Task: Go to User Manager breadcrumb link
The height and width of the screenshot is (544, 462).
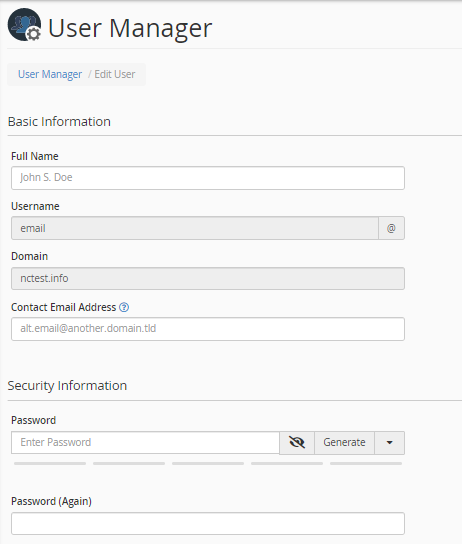Action: point(50,74)
